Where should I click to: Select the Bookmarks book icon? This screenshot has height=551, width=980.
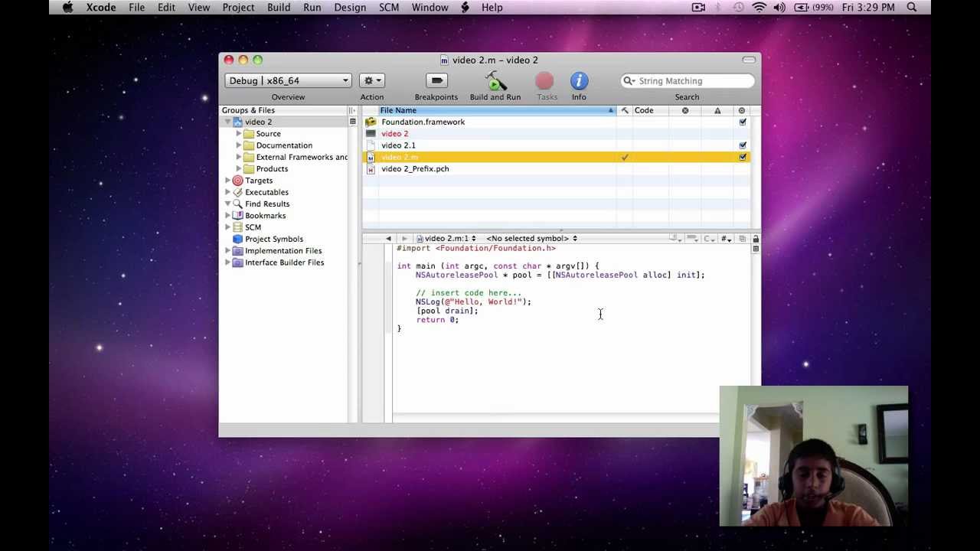(x=237, y=215)
